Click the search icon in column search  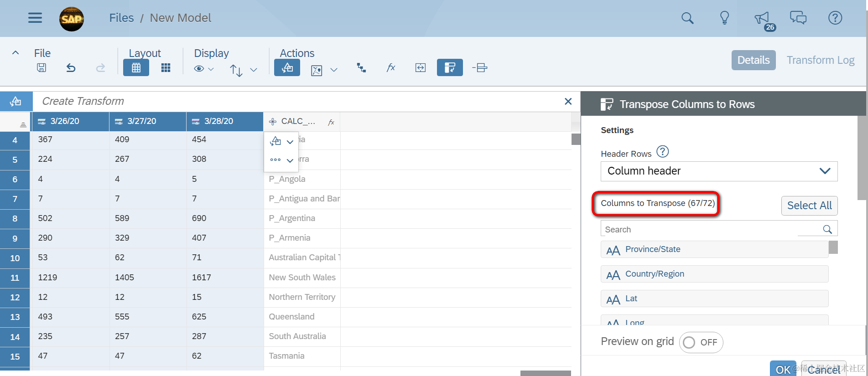[827, 229]
